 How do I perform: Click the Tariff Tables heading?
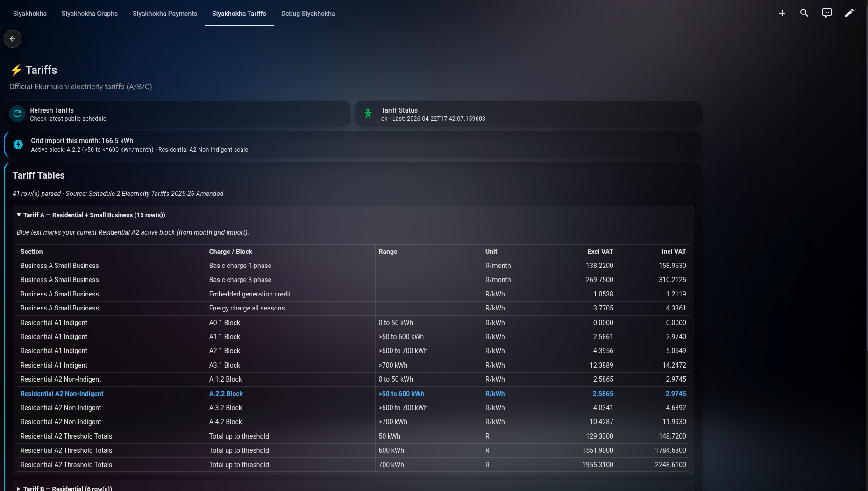pos(39,175)
